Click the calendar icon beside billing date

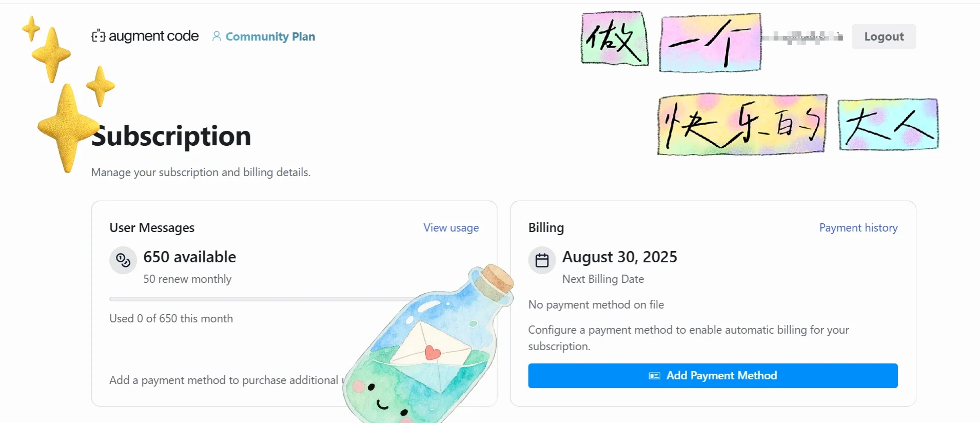[x=542, y=260]
